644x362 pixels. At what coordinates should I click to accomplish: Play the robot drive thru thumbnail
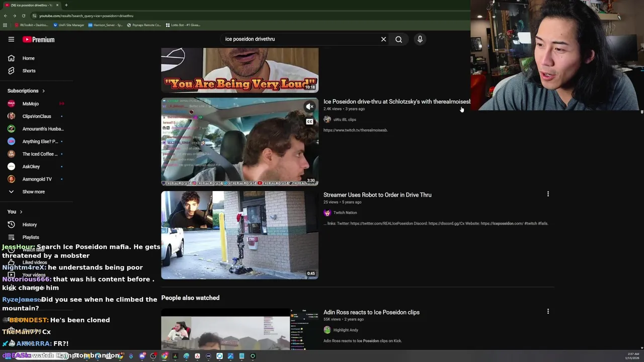pyautogui.click(x=239, y=235)
